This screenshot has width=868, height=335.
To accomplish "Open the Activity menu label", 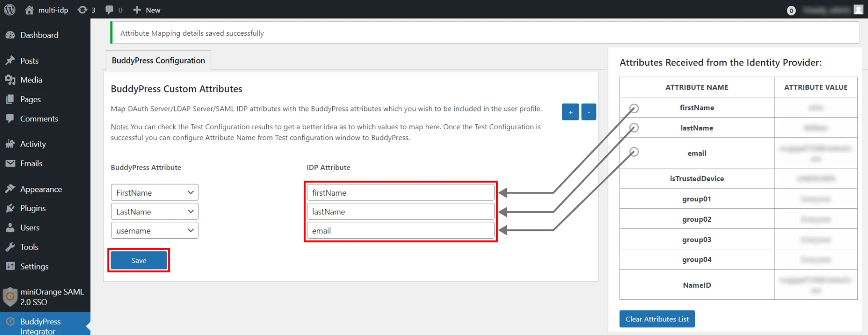I will 33,144.
